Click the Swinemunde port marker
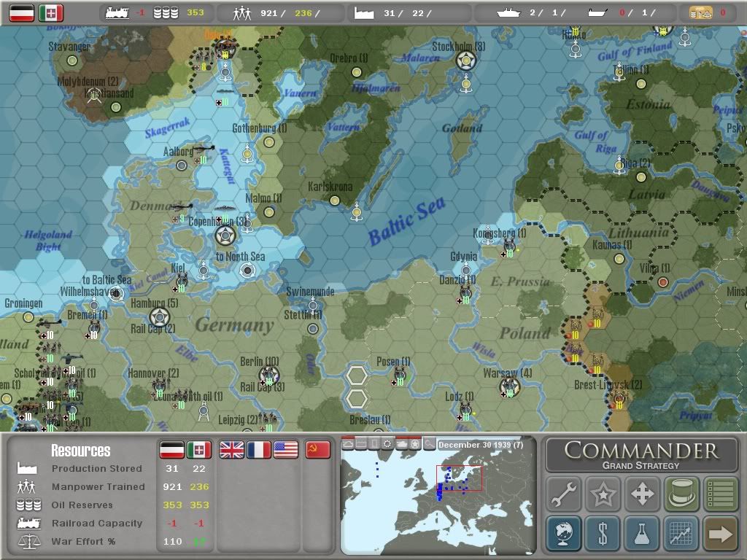Image resolution: width=747 pixels, height=560 pixels. pos(312,306)
